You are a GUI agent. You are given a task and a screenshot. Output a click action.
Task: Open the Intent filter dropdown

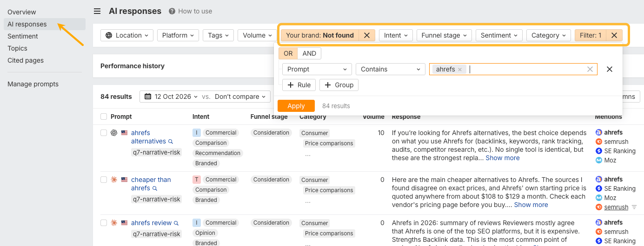pos(396,35)
